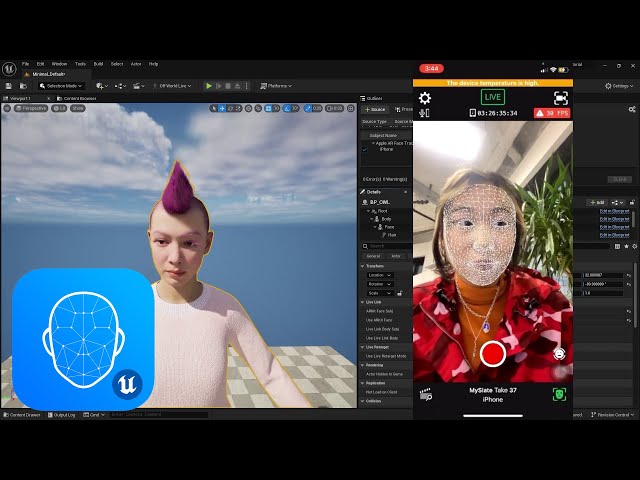Click the camera video mode icon on phone
This screenshot has height=480, width=640.
[x=561, y=98]
